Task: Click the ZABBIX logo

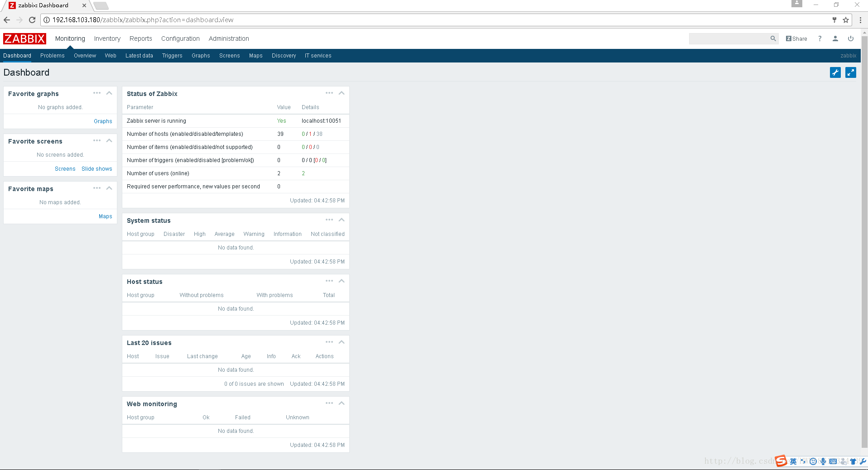Action: (24, 39)
